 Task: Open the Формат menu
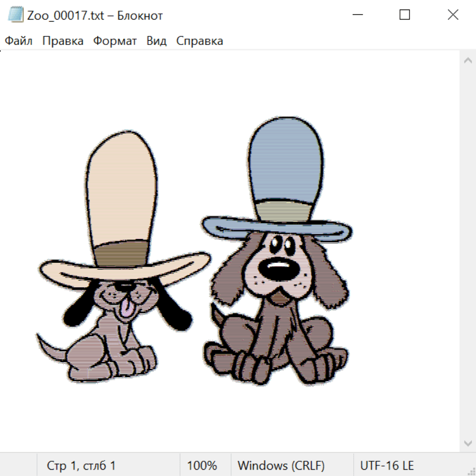tap(115, 41)
